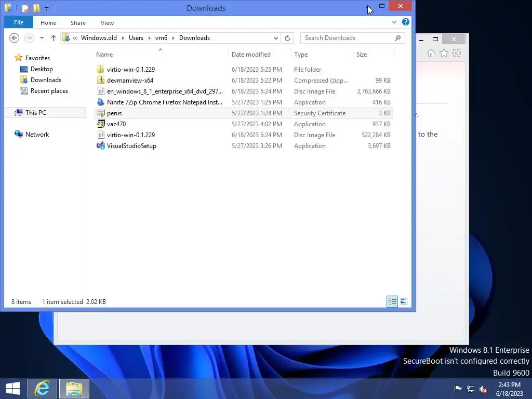Switch to details view layout button

pos(393,301)
